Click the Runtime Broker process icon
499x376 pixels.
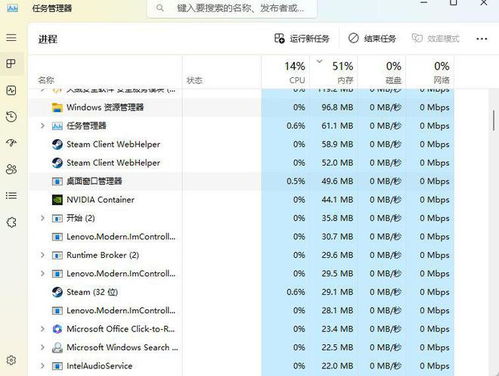[57, 255]
